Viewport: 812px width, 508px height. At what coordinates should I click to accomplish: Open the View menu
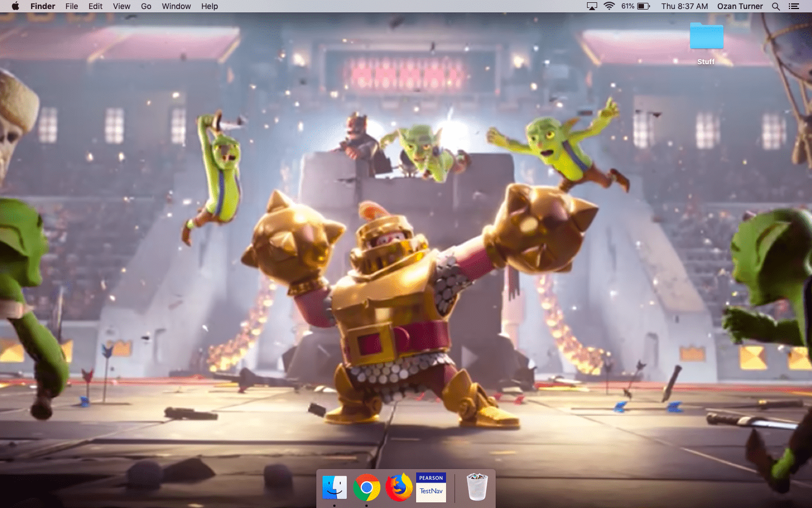click(121, 6)
